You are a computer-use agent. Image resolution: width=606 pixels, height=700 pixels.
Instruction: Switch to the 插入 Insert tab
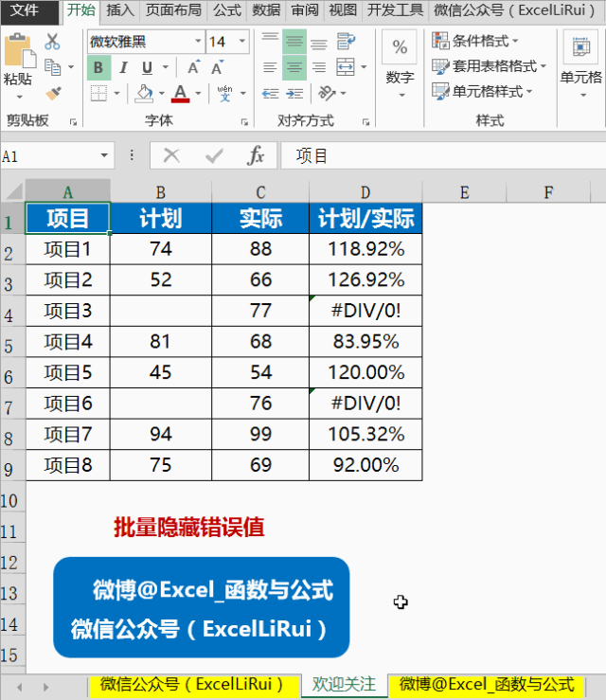coord(120,9)
